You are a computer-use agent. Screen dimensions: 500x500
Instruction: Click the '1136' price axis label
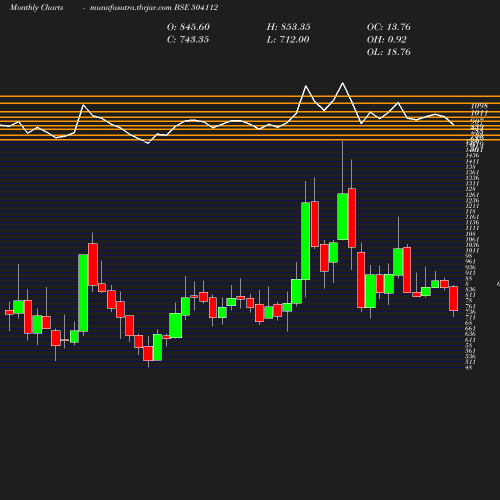click(x=472, y=223)
